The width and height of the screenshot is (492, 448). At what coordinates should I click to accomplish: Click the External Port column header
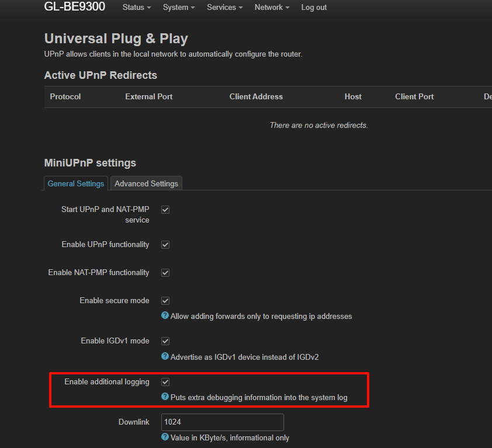pyautogui.click(x=148, y=96)
